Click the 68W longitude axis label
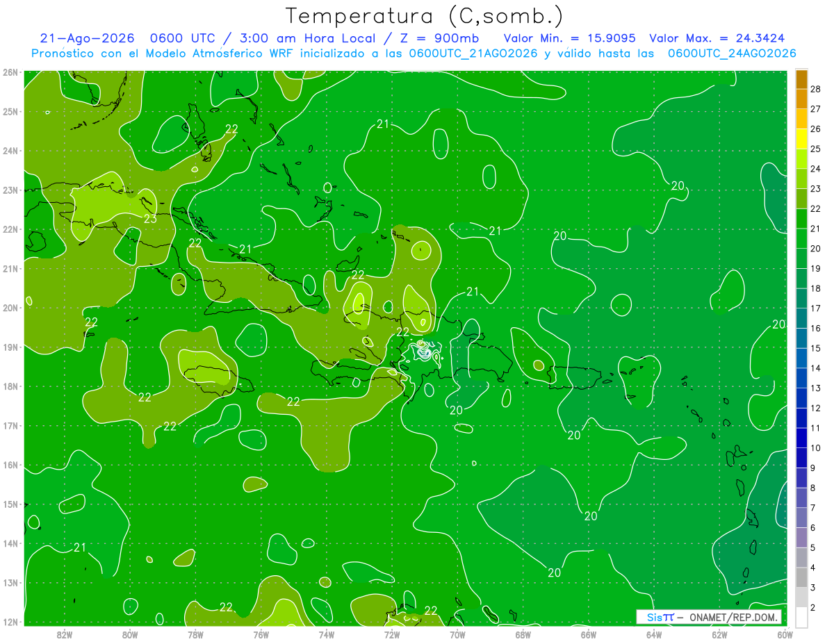The height and width of the screenshot is (644, 834). tap(523, 634)
